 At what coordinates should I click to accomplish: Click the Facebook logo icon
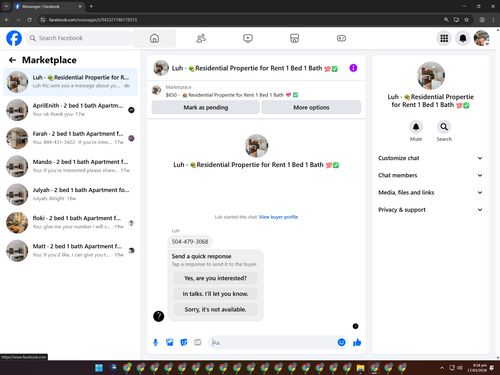coord(14,38)
